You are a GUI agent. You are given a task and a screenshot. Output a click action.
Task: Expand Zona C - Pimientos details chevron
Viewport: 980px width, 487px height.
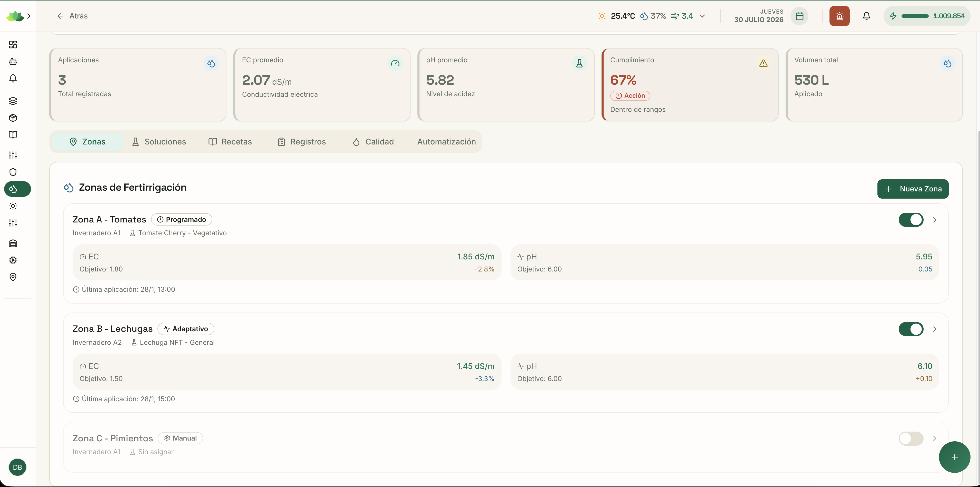point(934,438)
